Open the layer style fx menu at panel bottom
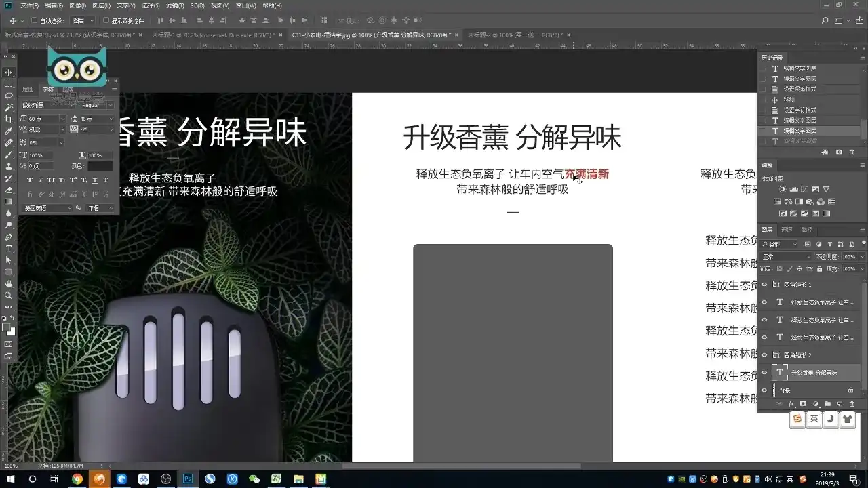The height and width of the screenshot is (488, 868). pos(791,404)
